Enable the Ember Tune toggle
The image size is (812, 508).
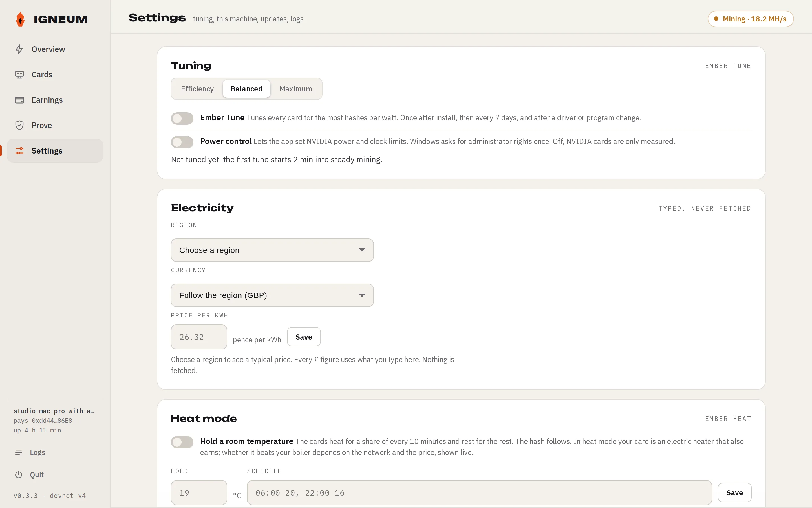(182, 118)
